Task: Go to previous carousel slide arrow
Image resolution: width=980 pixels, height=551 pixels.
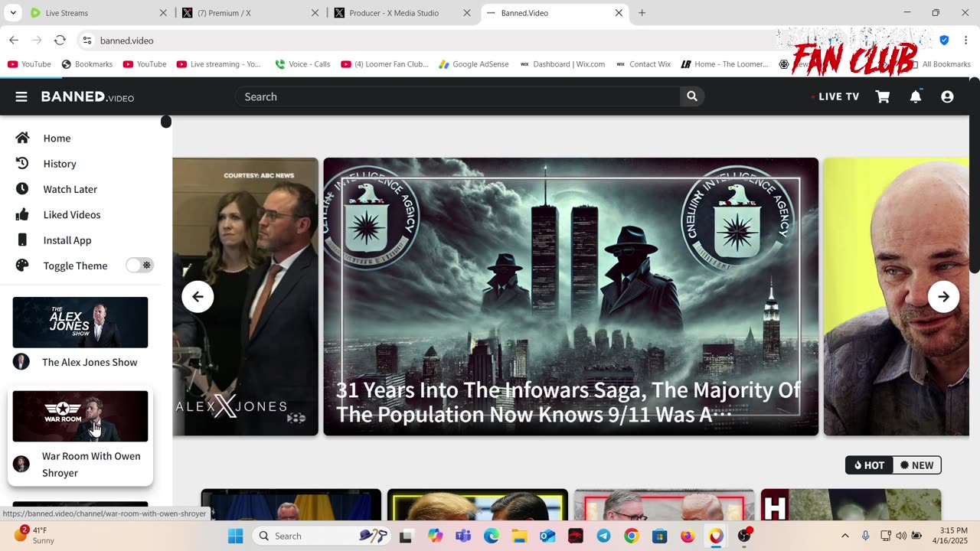Action: (x=198, y=297)
